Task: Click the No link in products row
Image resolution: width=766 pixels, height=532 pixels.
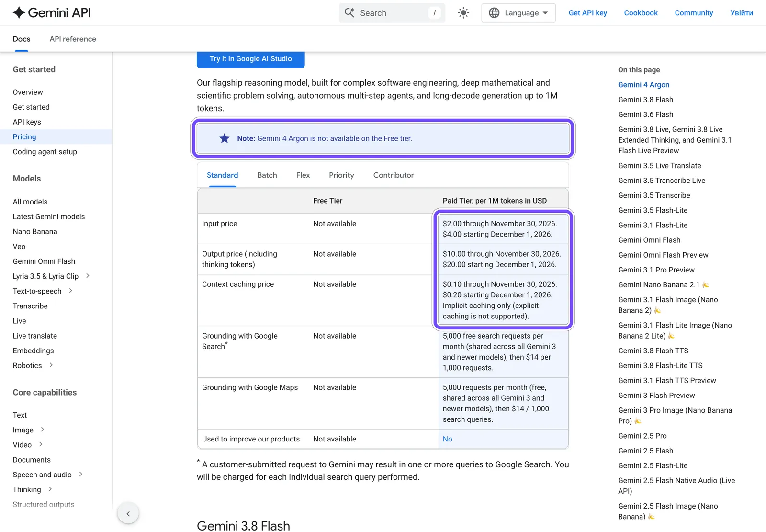Action: point(447,439)
